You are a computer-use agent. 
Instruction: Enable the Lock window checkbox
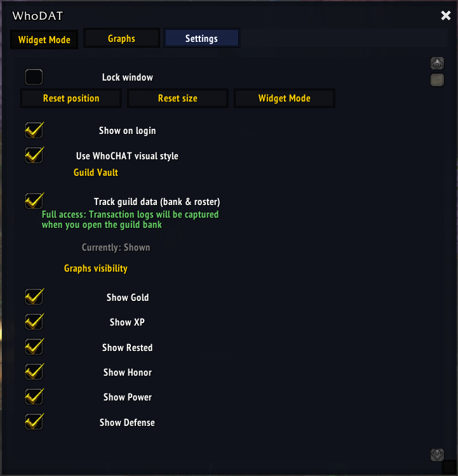click(34, 77)
